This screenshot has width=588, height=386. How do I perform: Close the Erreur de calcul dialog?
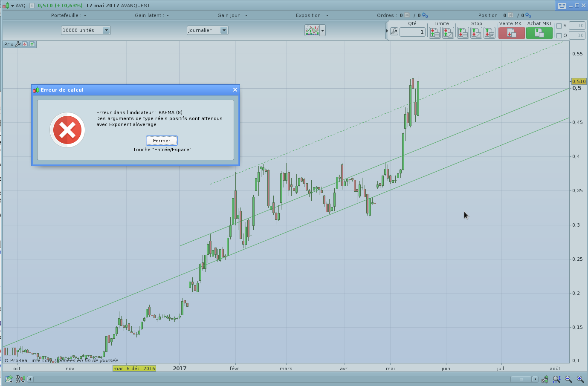point(235,89)
